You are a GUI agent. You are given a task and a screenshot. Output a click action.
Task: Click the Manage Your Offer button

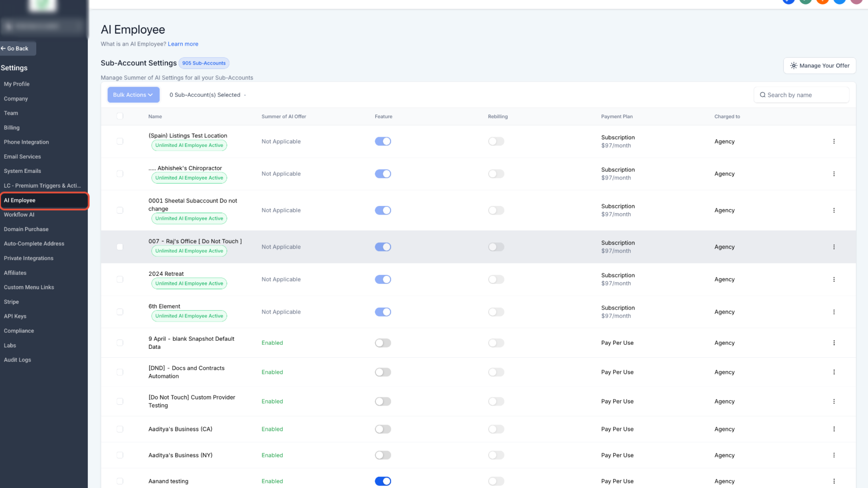(820, 65)
